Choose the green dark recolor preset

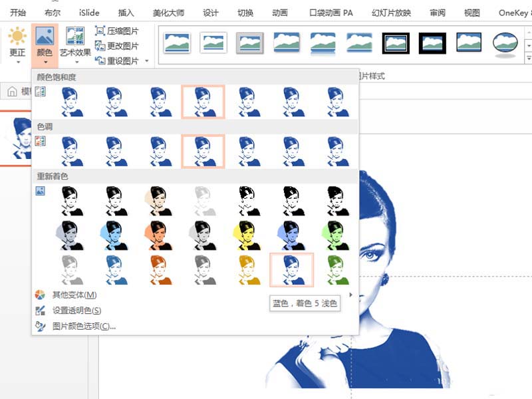click(x=336, y=235)
